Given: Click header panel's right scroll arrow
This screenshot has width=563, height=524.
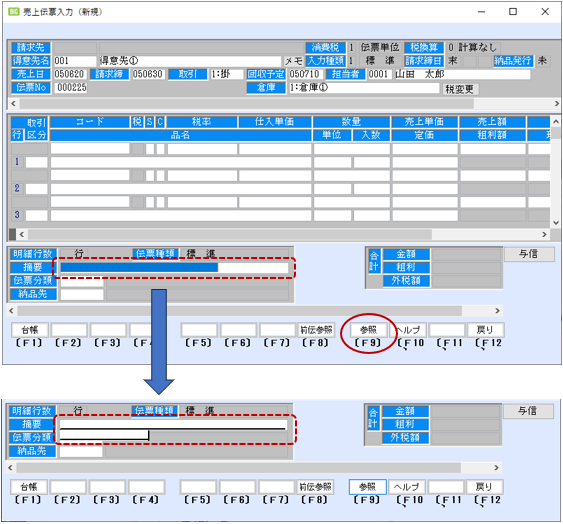Looking at the screenshot, I should coord(557,103).
